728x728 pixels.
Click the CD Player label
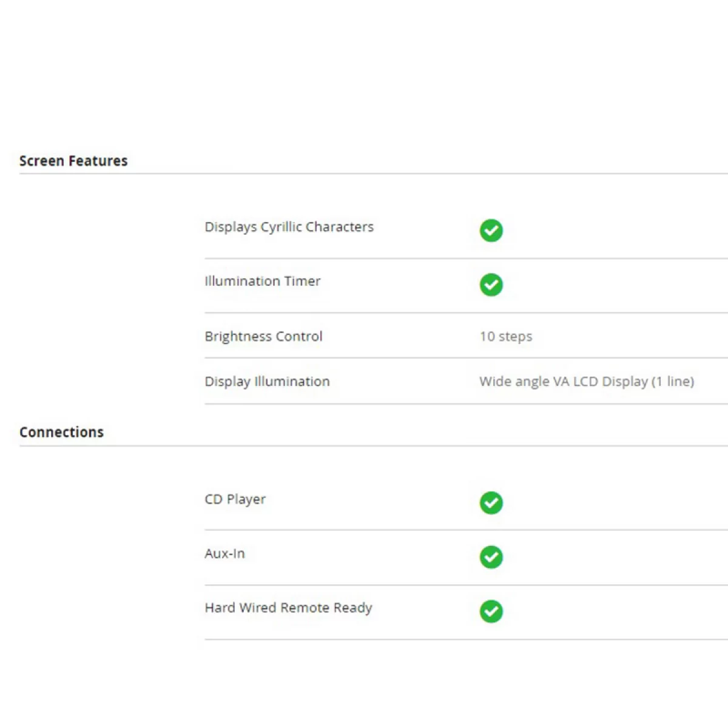[x=235, y=499]
